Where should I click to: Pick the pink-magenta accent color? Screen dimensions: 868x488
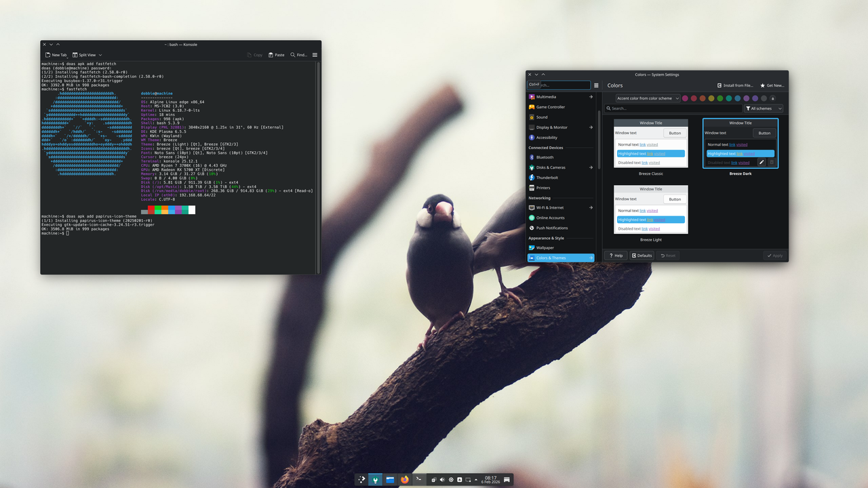685,98
